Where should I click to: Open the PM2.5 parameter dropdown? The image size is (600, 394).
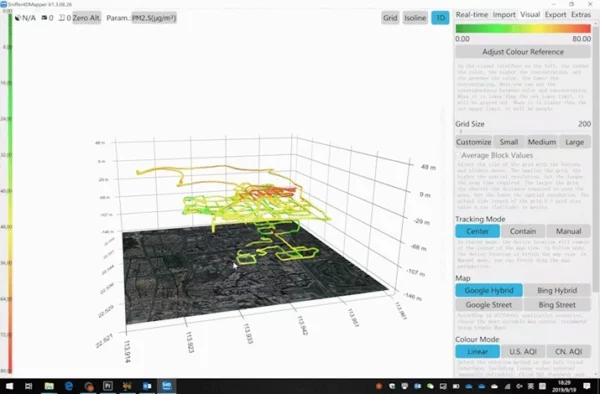click(x=154, y=18)
